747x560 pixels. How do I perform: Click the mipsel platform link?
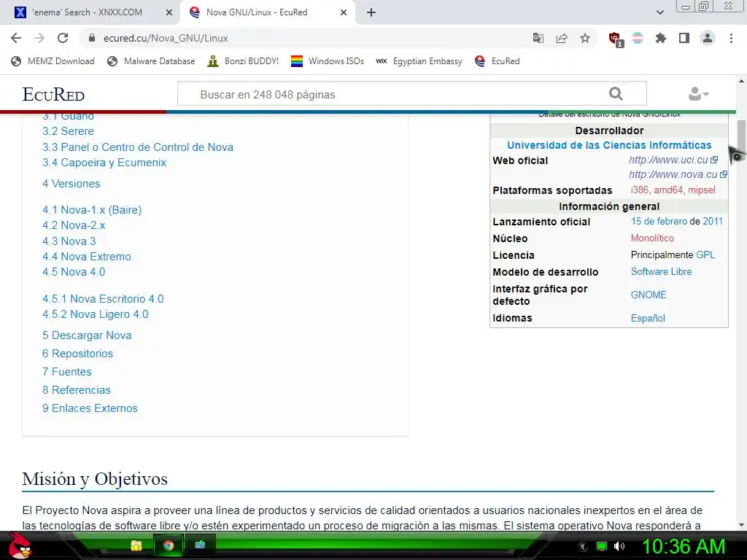tap(701, 190)
